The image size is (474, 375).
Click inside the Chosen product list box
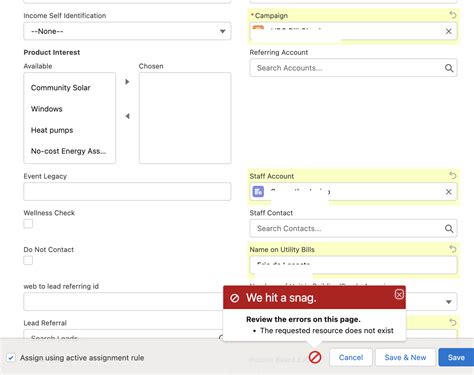pos(185,118)
